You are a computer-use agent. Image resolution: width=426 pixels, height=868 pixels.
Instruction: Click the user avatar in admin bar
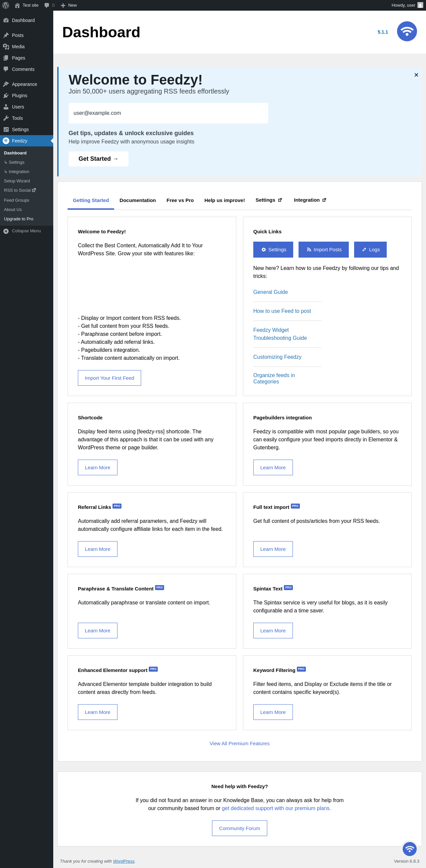click(x=420, y=5)
